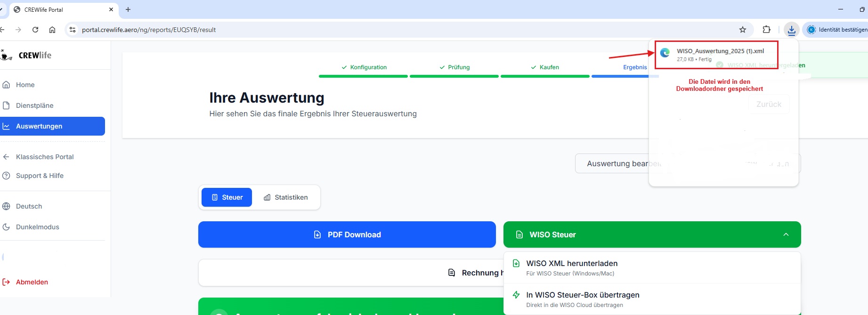Click the Rechnung button
The width and height of the screenshot is (868, 315).
pyautogui.click(x=351, y=273)
